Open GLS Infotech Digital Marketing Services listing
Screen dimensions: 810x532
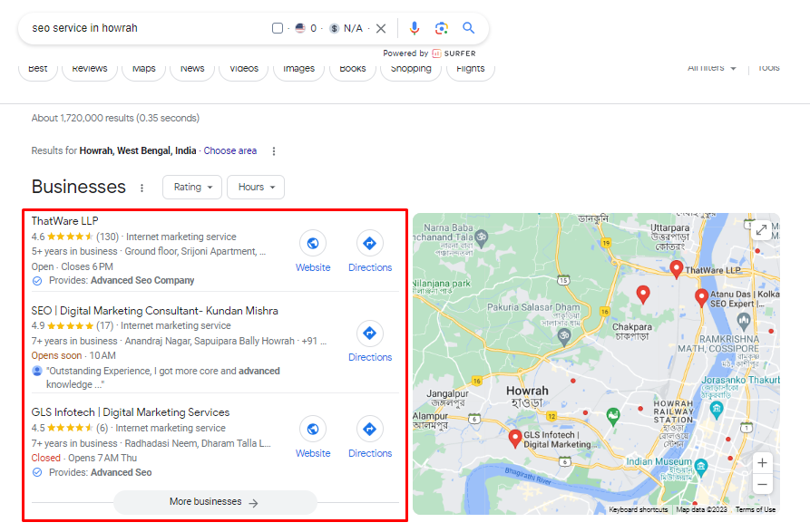coord(131,412)
